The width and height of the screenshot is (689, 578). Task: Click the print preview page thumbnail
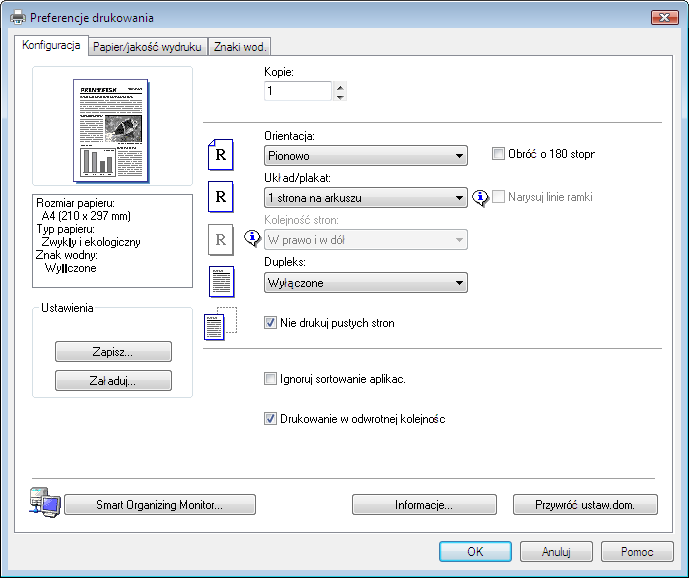tap(111, 130)
